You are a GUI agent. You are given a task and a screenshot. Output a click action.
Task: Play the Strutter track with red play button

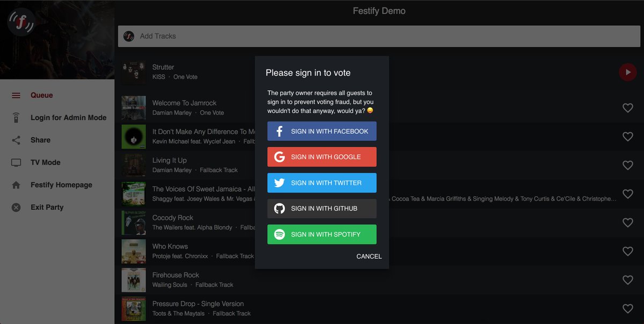click(628, 72)
